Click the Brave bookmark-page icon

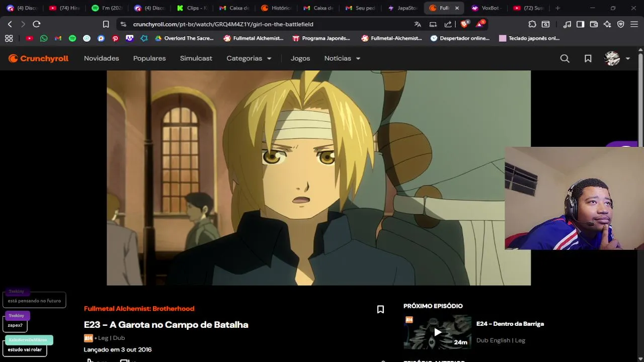(x=106, y=24)
